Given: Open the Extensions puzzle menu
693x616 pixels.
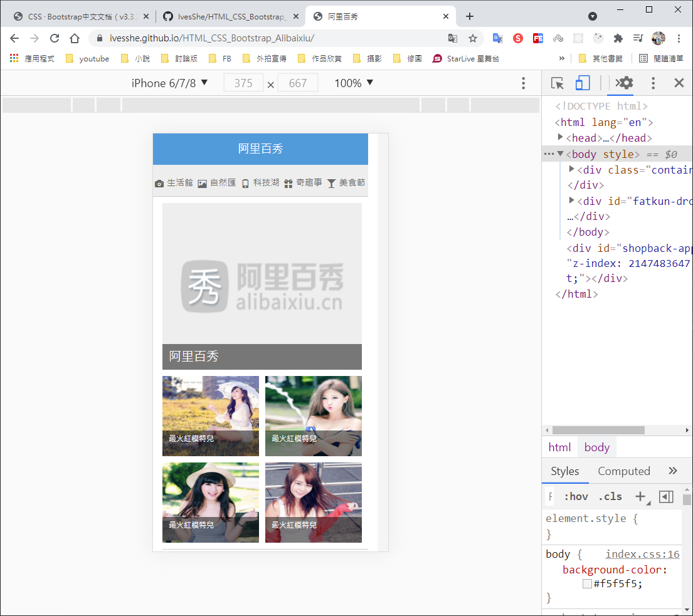Looking at the screenshot, I should [618, 38].
